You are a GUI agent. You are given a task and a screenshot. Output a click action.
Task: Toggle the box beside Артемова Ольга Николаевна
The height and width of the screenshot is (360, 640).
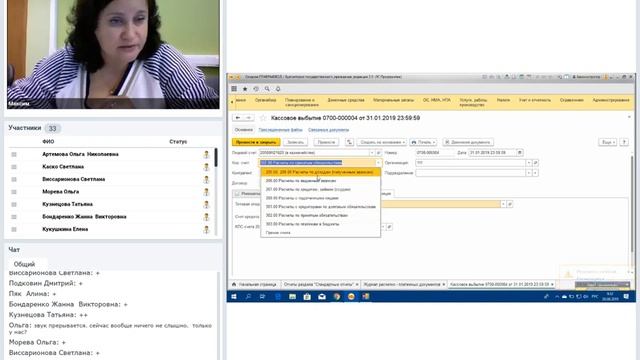pos(14,154)
